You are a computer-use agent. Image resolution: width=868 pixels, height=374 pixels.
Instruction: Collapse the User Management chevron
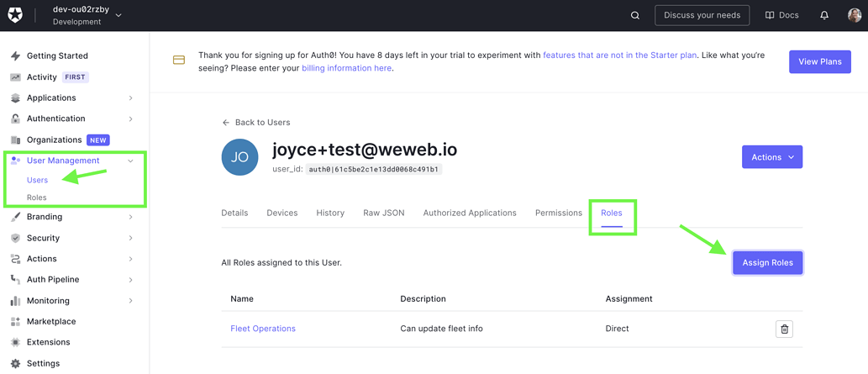[130, 161]
